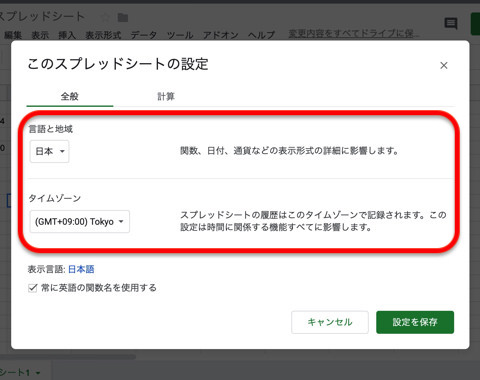
Task: Open the データ menu in background
Action: click(x=144, y=35)
